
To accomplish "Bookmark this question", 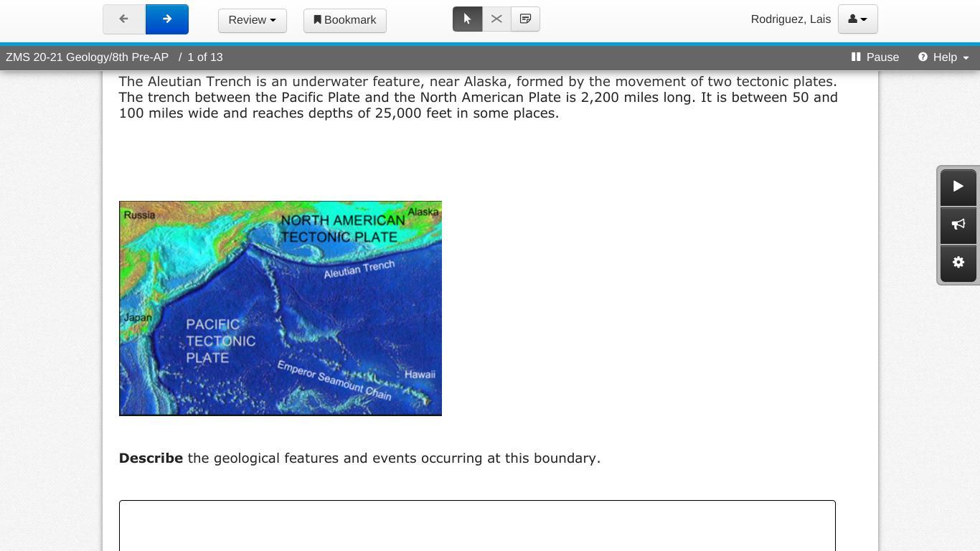I will tap(345, 20).
